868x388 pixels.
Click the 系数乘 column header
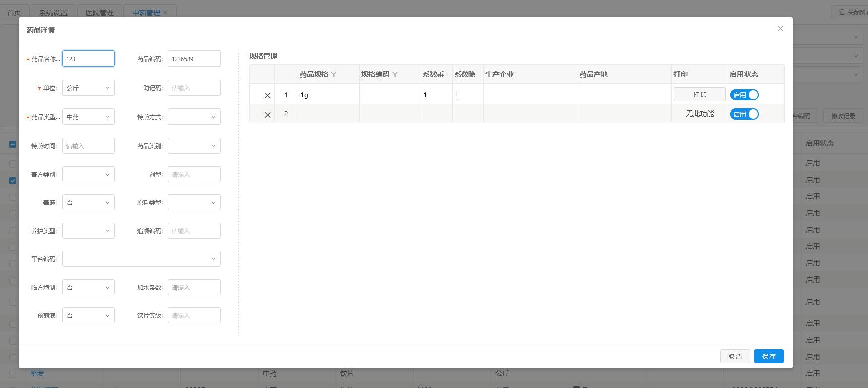(x=437, y=74)
